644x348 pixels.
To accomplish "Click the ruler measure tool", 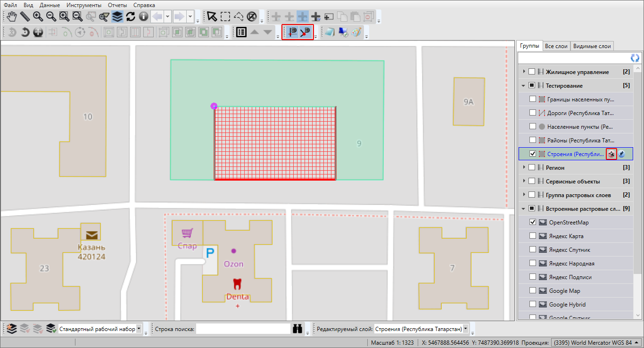I will coord(25,17).
